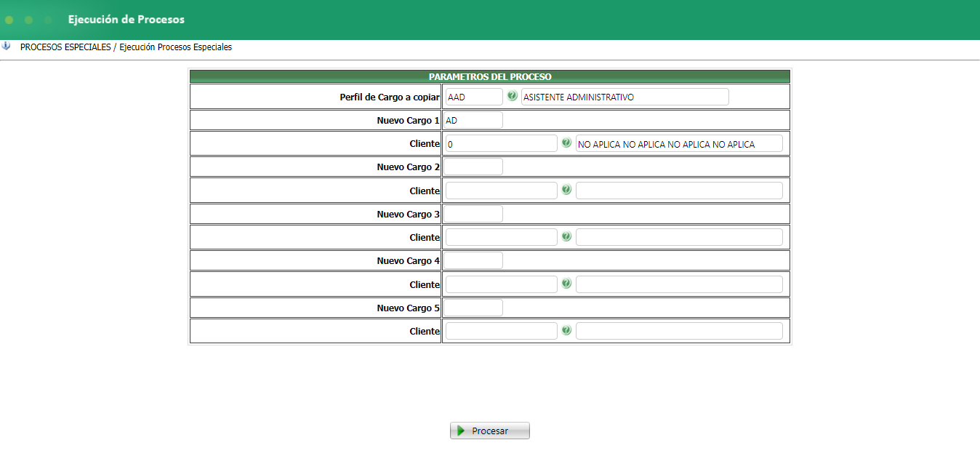The image size is (980, 456).
Task: Click the Nuevo Cargo 2 label
Action: point(408,167)
